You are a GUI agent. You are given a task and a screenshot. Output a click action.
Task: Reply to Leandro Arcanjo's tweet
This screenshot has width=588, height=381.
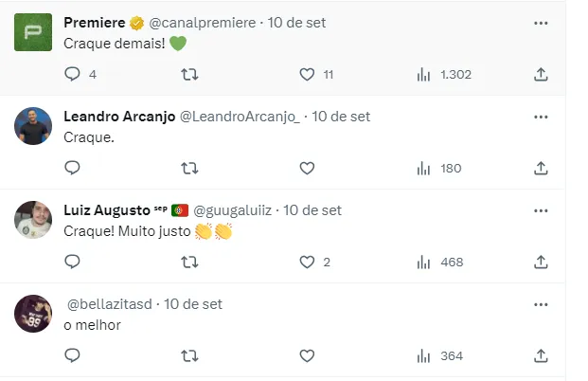click(x=73, y=168)
